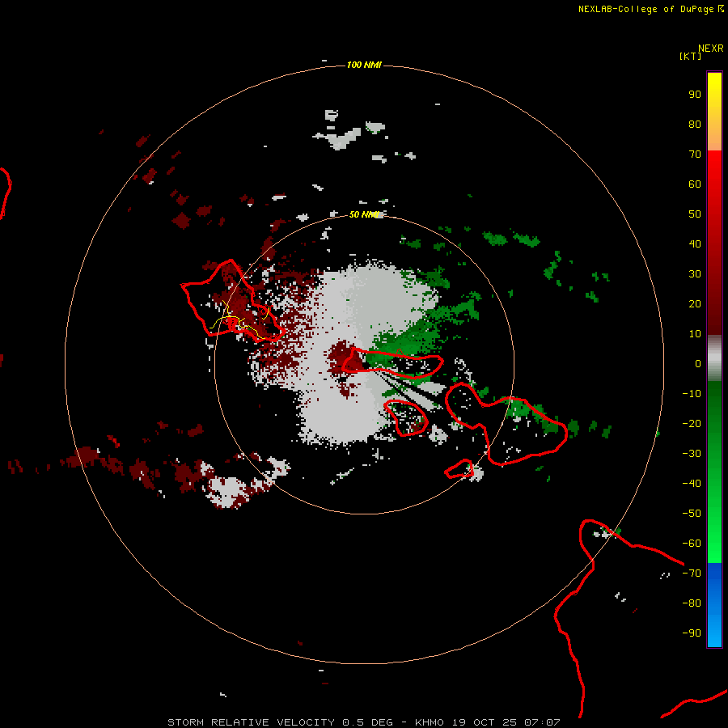Click the gray zero band of color bar
Screen dimensions: 728x728
coord(714,358)
